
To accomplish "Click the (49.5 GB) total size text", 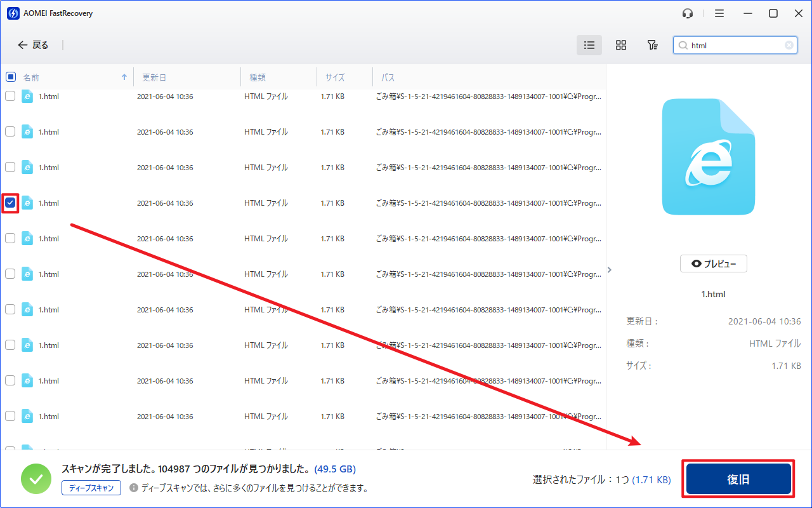I will [x=335, y=469].
